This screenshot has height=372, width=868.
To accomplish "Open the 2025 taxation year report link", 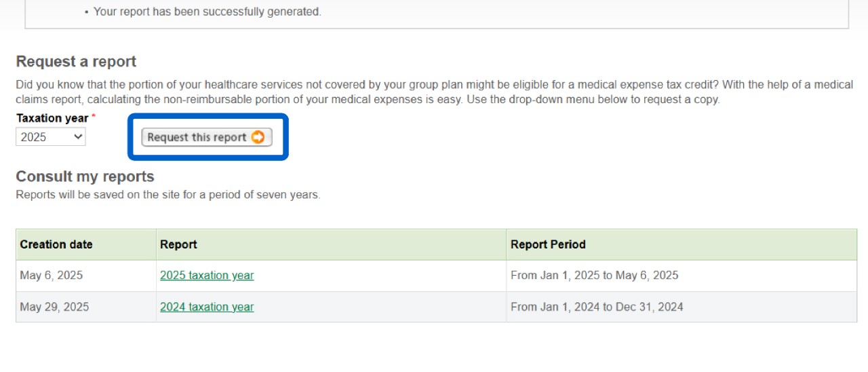I will pos(207,276).
